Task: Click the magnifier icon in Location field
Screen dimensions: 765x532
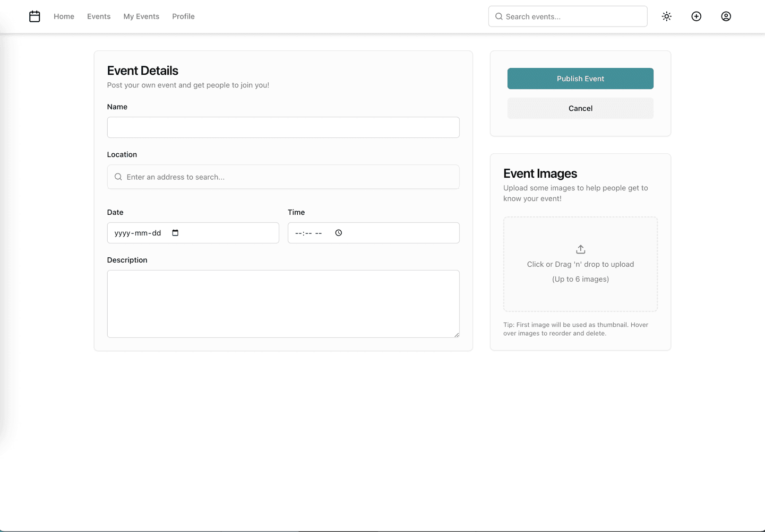Action: (118, 177)
